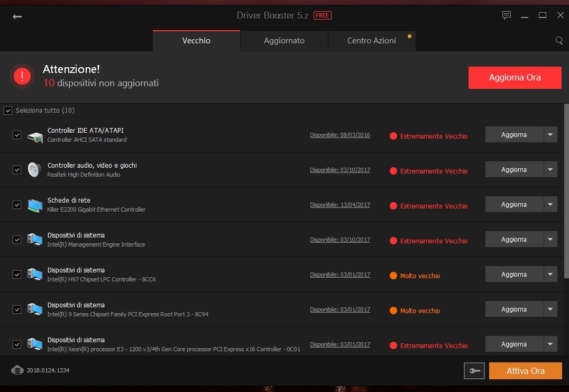Switch to the Aggiornato tab
This screenshot has height=392, width=569.
pyautogui.click(x=284, y=41)
